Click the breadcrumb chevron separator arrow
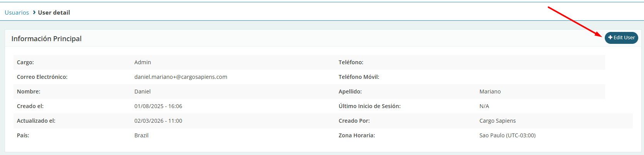 coord(34,12)
